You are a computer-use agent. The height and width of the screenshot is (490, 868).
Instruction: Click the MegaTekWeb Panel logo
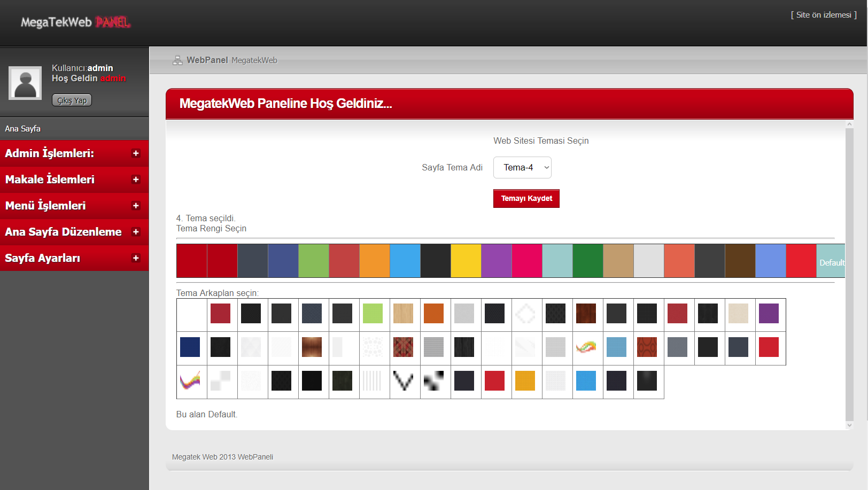(75, 22)
